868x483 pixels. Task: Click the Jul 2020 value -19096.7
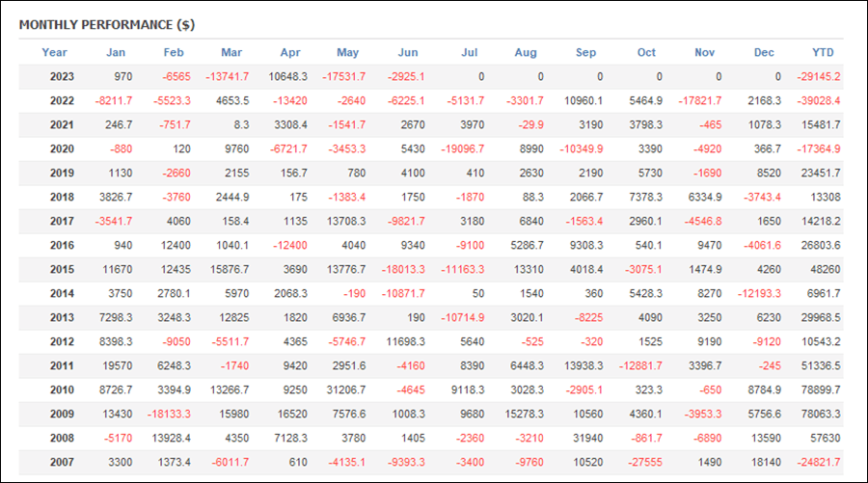pyautogui.click(x=462, y=148)
